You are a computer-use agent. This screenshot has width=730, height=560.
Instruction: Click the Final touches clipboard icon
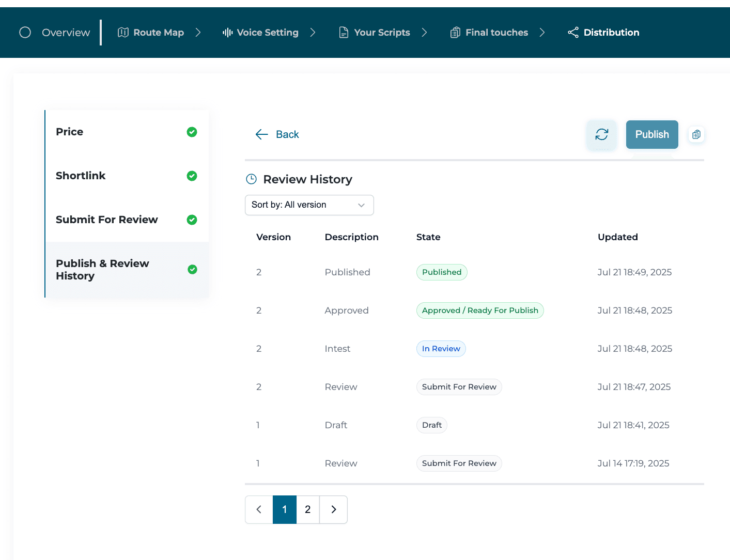(455, 33)
